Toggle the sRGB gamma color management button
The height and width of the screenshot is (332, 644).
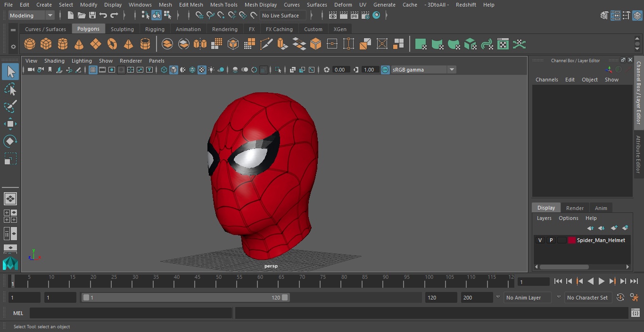pyautogui.click(x=385, y=70)
